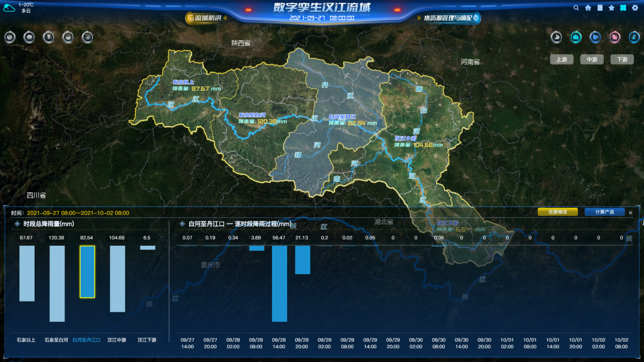The image size is (644, 362).
Task: Click the star favorites icon
Action: pyautogui.click(x=612, y=8)
